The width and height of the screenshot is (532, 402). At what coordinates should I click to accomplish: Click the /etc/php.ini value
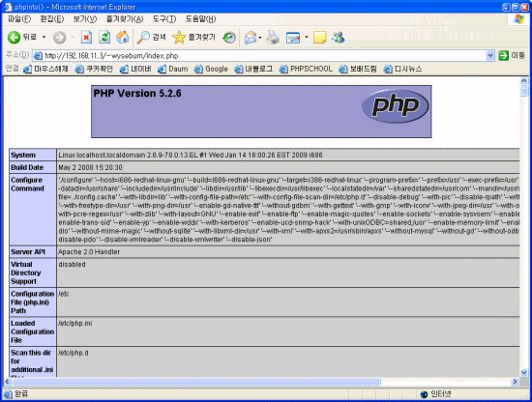[75, 324]
